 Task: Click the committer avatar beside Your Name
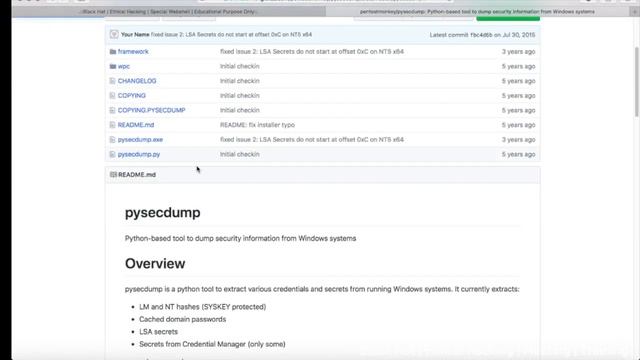[114, 35]
